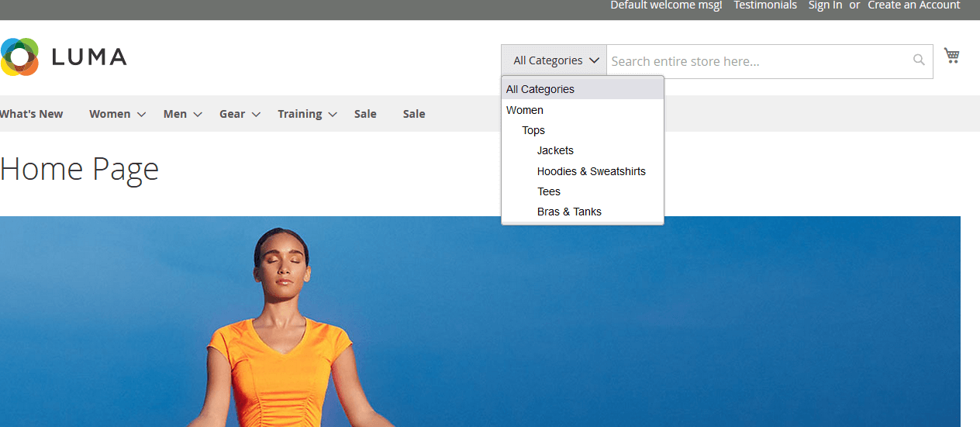Select Tops in the category dropdown list
The height and width of the screenshot is (427, 980).
click(533, 130)
